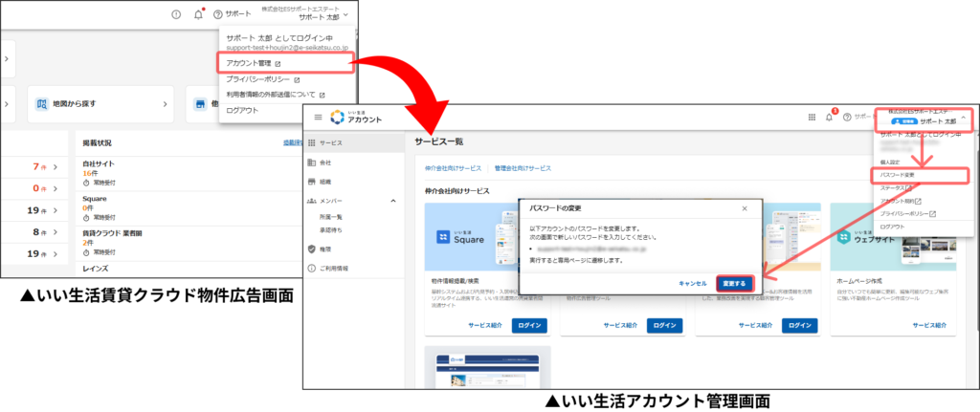
Task: Click 賃貸クラウド 業者間 entry
Action: [113, 233]
